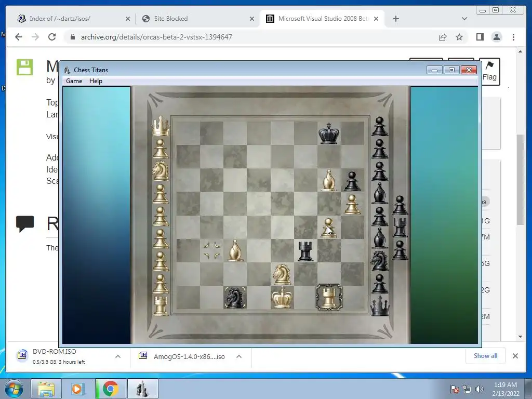Open Windows Explorer from the taskbar
This screenshot has height=399, width=532.
(x=46, y=389)
